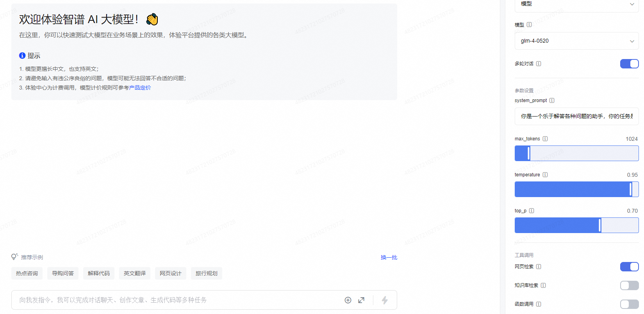The height and width of the screenshot is (314, 644).
Task: Select the 热点咨询 example chip
Action: (27, 273)
